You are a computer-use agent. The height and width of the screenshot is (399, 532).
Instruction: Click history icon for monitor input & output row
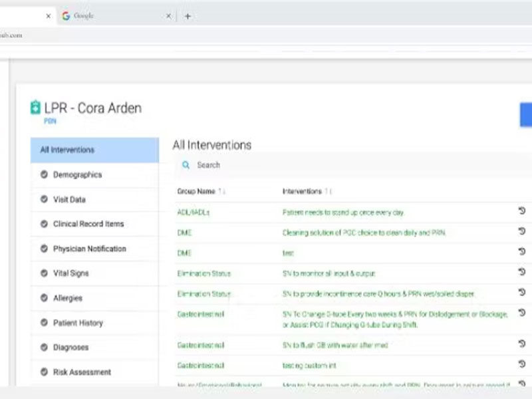tap(521, 273)
